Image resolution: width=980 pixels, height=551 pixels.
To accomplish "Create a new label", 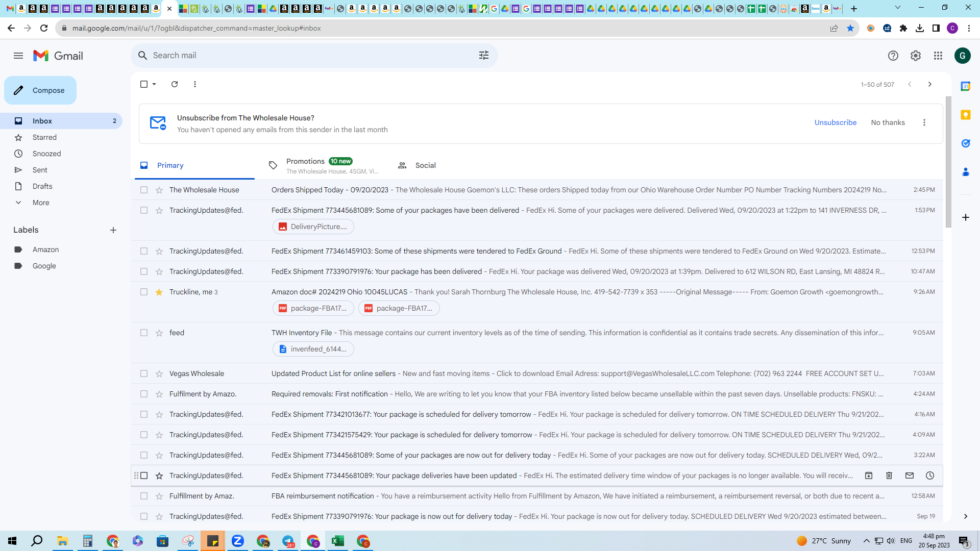I will [x=113, y=230].
